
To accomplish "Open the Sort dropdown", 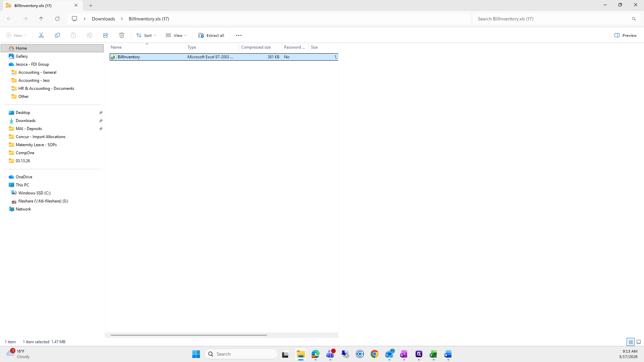I will click(146, 35).
